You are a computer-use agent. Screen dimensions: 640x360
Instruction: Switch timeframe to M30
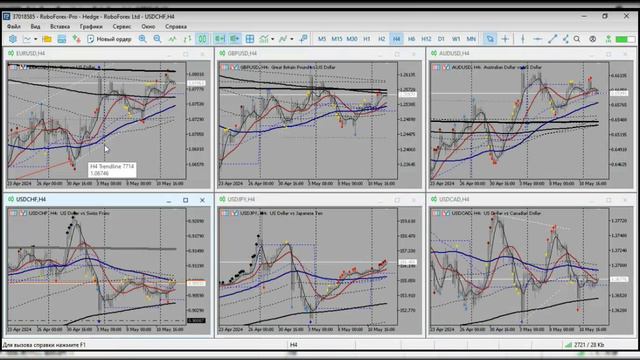coord(352,39)
